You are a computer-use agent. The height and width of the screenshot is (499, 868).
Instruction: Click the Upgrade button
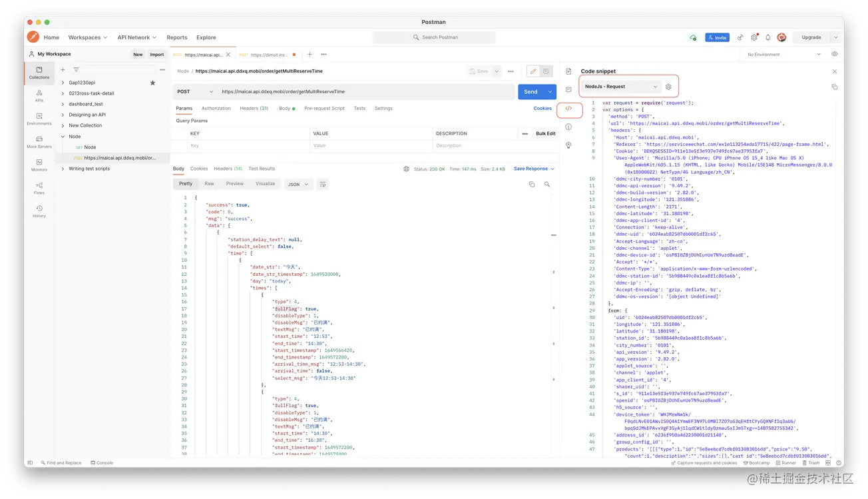811,38
